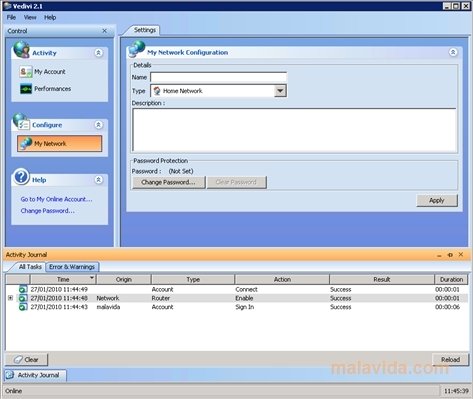Click the 11:45:39 status bar clock
473x399 pixels.
tap(456, 391)
